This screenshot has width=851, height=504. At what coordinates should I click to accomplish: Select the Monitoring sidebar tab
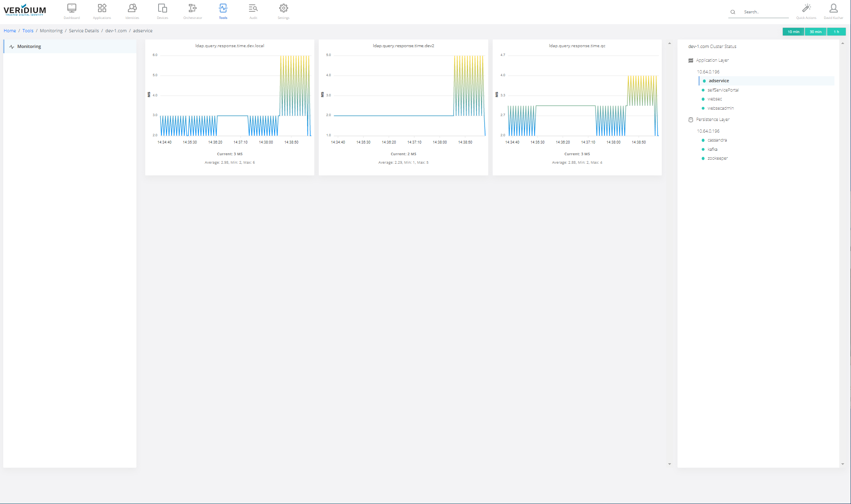[29, 47]
